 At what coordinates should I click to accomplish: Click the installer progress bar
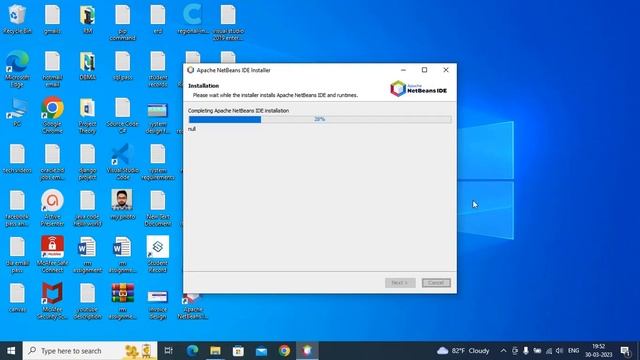tap(320, 119)
